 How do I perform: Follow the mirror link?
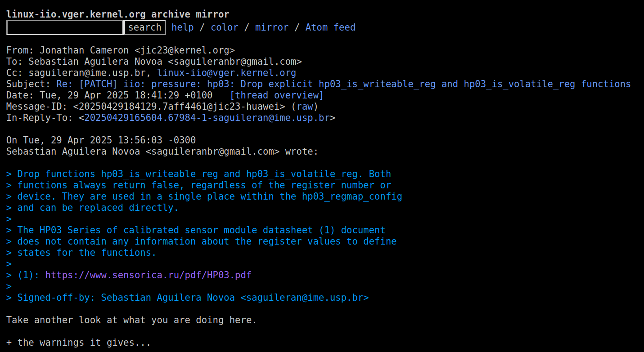271,27
